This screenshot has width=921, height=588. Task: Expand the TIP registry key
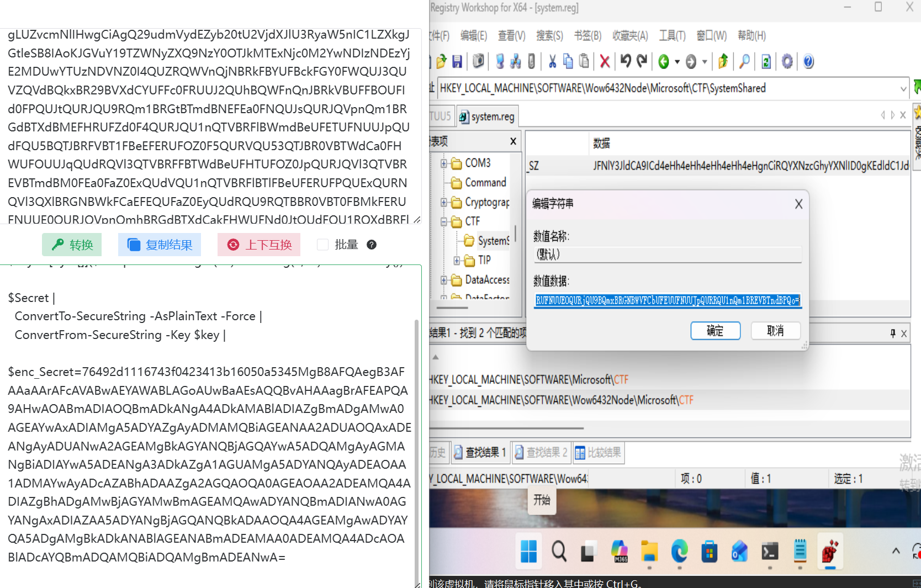[457, 261]
